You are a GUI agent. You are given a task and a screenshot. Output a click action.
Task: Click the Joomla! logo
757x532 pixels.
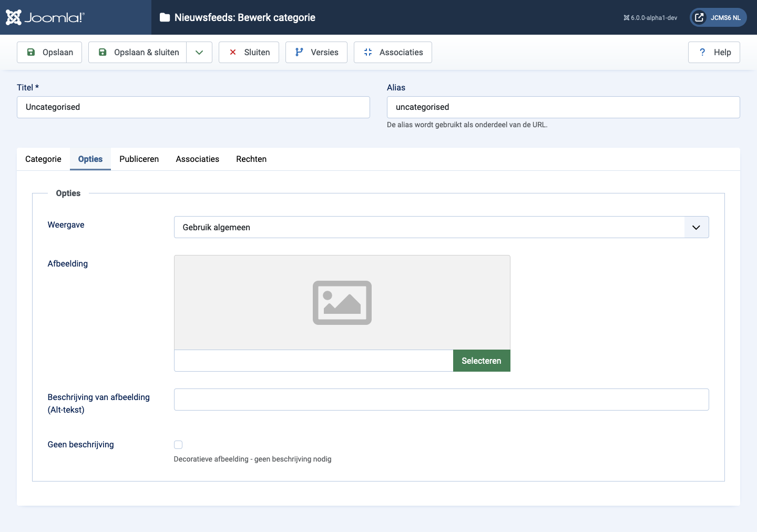tap(45, 17)
